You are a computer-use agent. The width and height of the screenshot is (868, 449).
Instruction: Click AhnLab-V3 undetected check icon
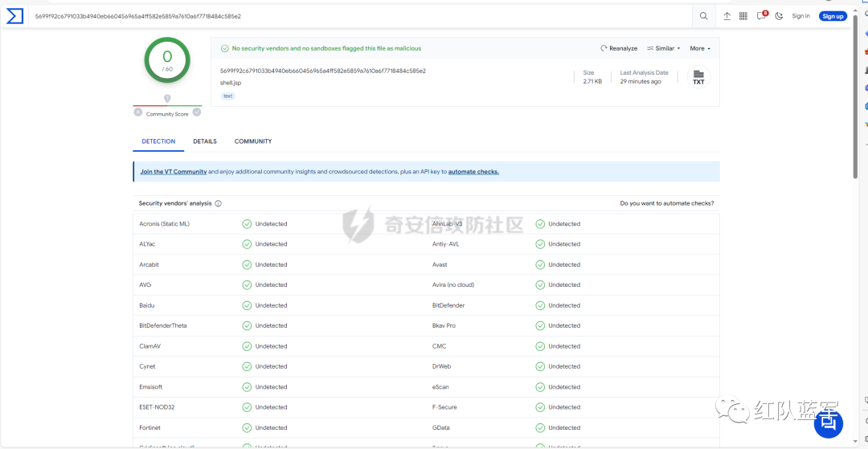(540, 224)
